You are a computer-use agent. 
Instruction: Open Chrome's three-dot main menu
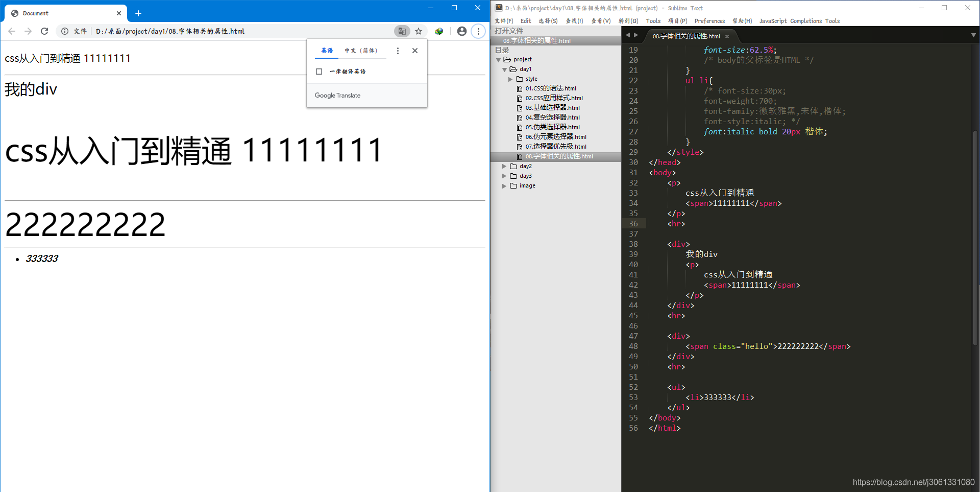pos(478,31)
